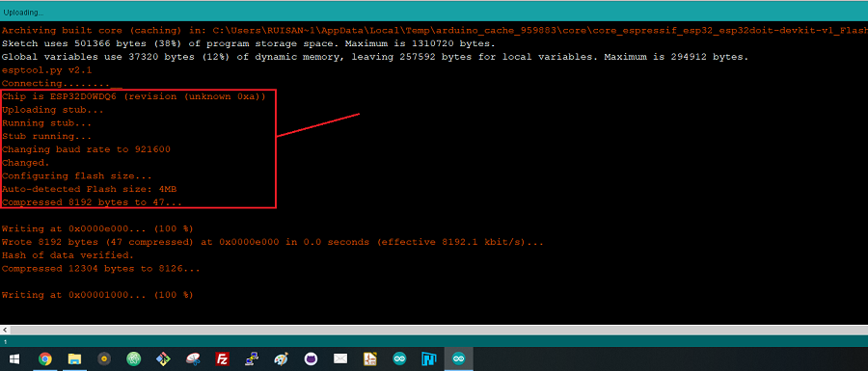Click 'Compressed 12304 bytes to 8126...' line
868x371 pixels.
click(x=101, y=269)
